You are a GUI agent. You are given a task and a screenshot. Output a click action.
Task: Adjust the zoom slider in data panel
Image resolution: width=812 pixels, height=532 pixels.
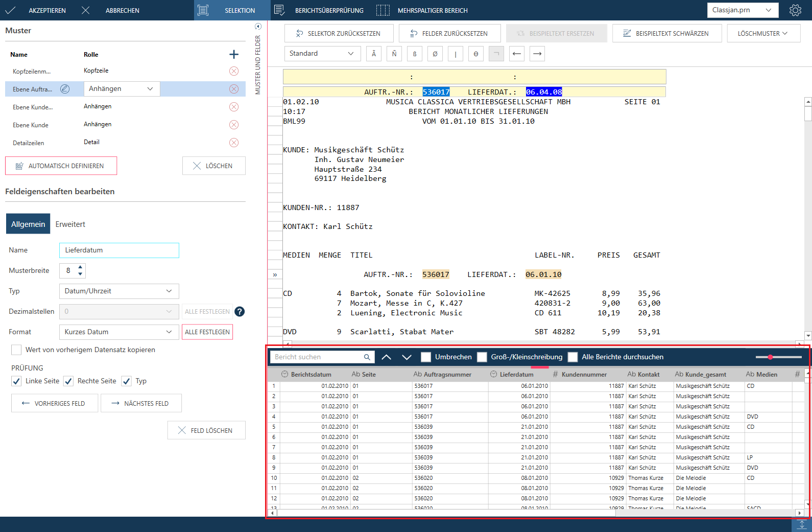pos(770,357)
